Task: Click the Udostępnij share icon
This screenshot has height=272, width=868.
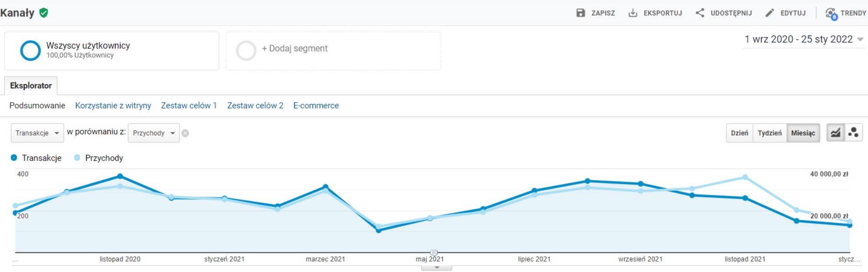Action: (700, 13)
